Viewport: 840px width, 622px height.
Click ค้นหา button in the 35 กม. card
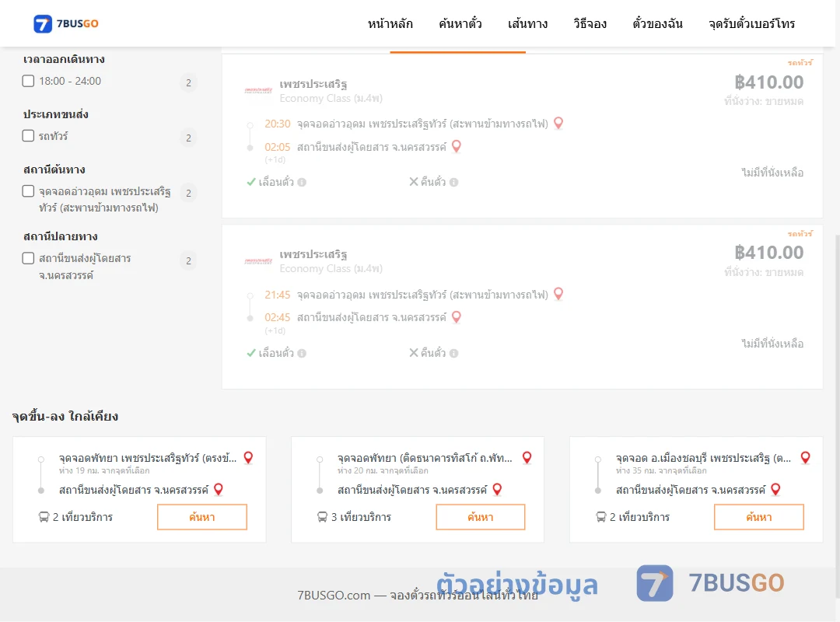click(759, 517)
